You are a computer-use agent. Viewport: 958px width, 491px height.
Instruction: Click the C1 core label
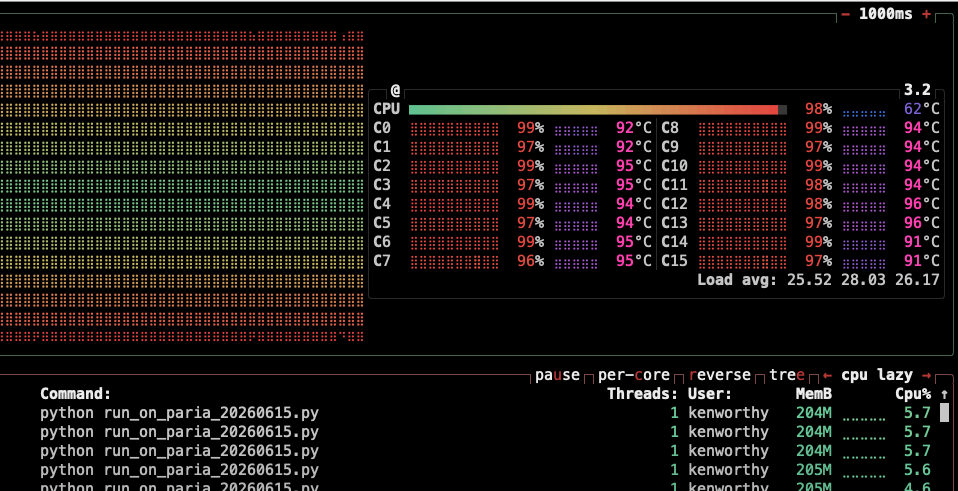(382, 147)
